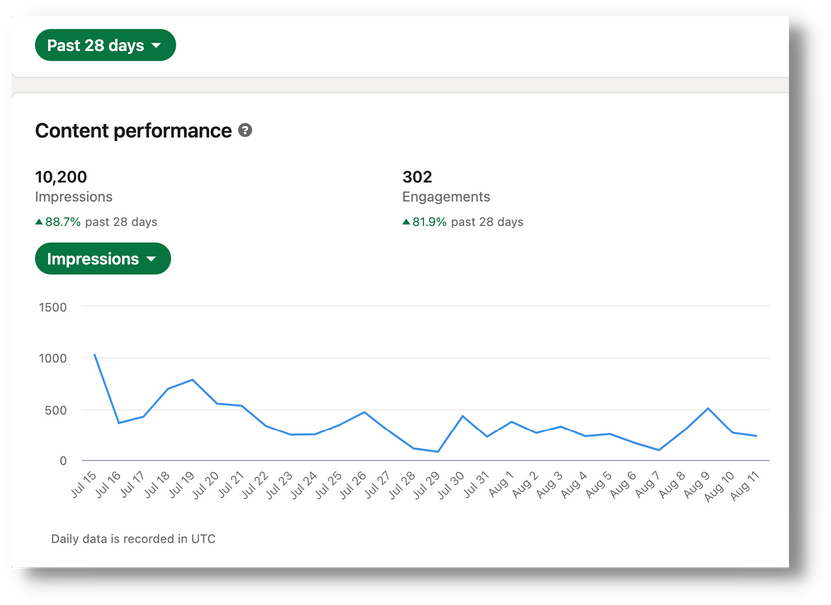The image size is (831, 605).
Task: Click the line chart point at Jul 19
Action: (x=192, y=380)
